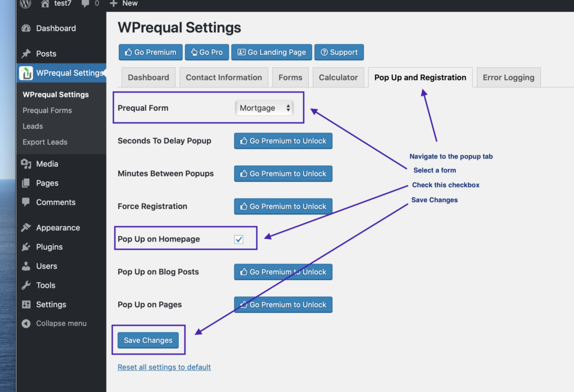Unlock Pop Up on Blog Posts with Go Premium
The height and width of the screenshot is (392, 574).
[283, 272]
